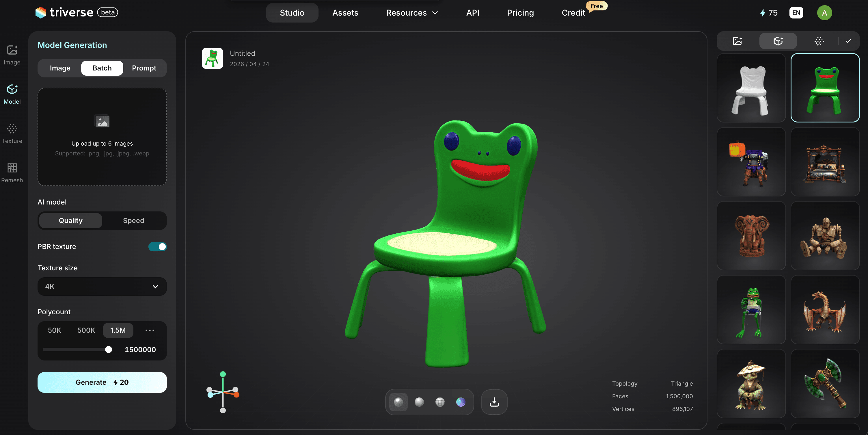Open the Texture tool in left sidebar
This screenshot has width=868, height=435.
click(12, 134)
